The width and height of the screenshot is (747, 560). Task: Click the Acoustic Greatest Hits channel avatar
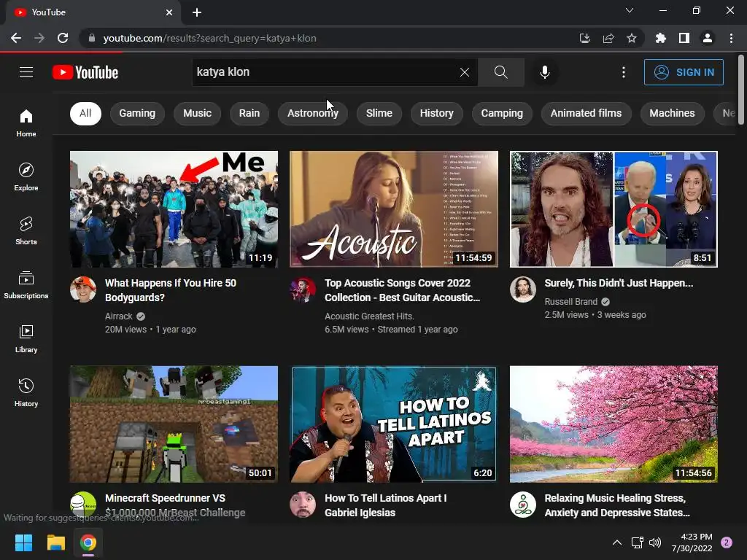coord(303,289)
